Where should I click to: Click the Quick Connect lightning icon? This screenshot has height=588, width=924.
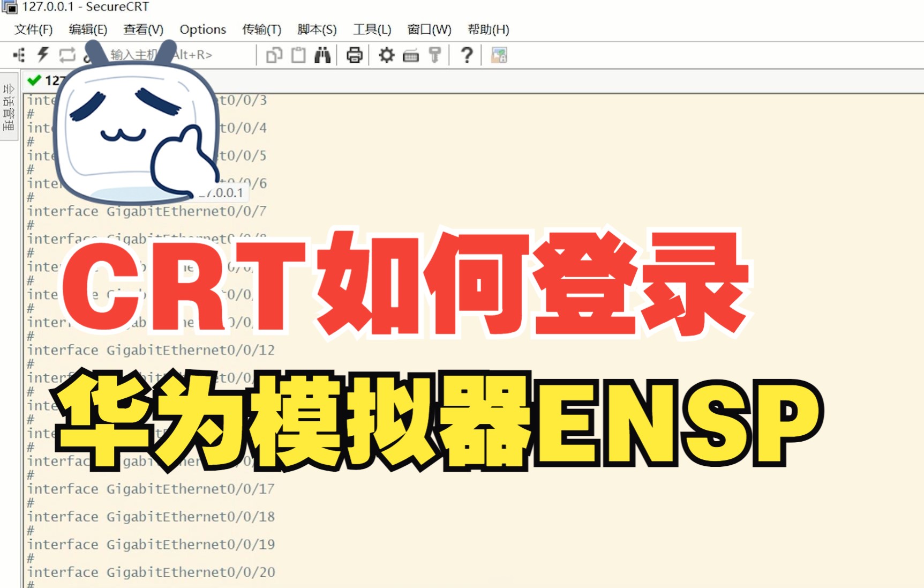point(43,55)
